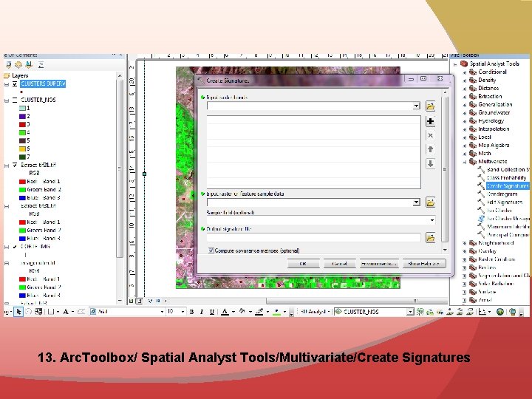Click the Band Collection Statistics tool entry
532x399 pixels.
coord(508,169)
